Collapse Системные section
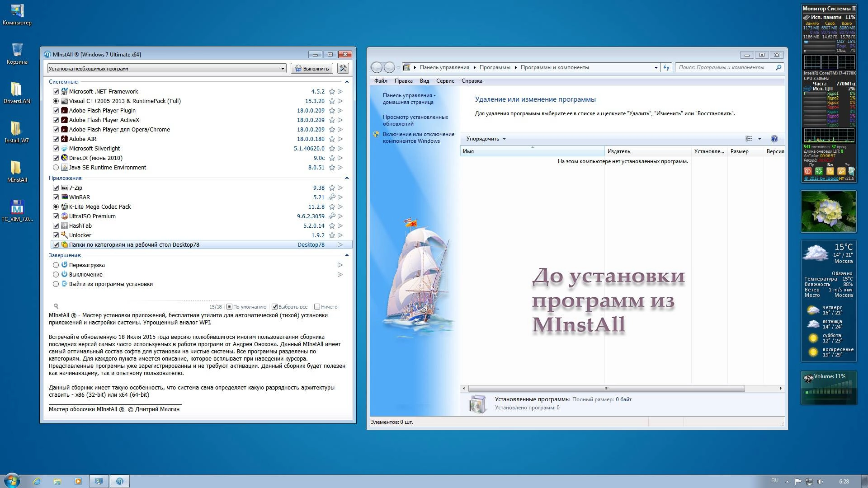This screenshot has height=488, width=868. [347, 82]
